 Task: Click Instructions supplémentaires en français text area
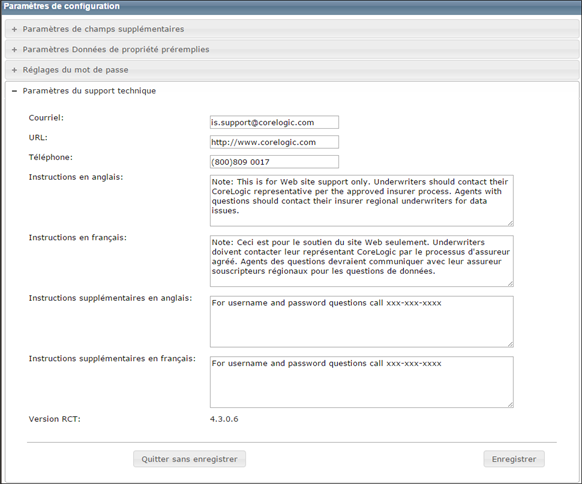(x=362, y=382)
